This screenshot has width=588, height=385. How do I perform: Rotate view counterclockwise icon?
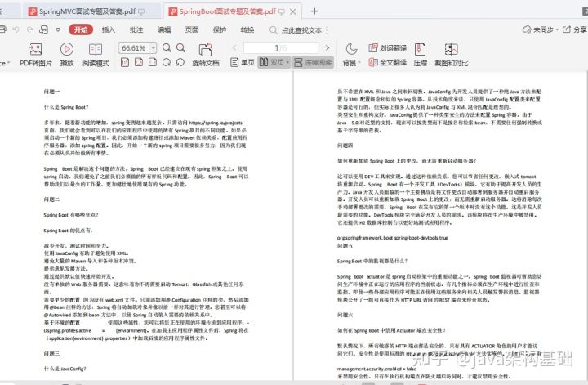pos(180,62)
